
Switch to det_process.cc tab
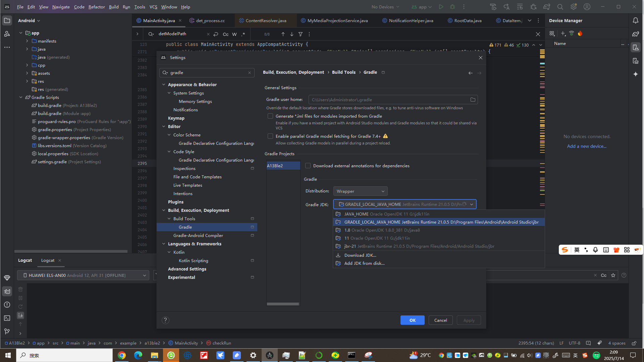click(210, 20)
